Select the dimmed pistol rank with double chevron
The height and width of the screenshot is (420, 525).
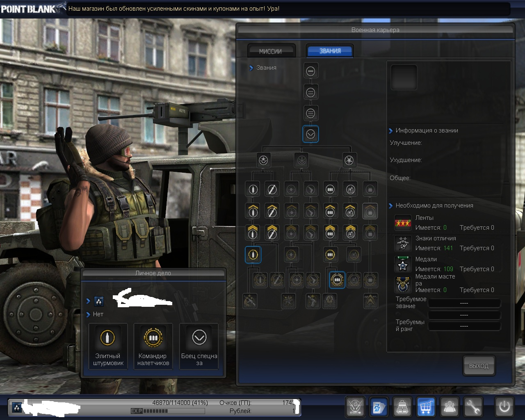[x=310, y=233]
